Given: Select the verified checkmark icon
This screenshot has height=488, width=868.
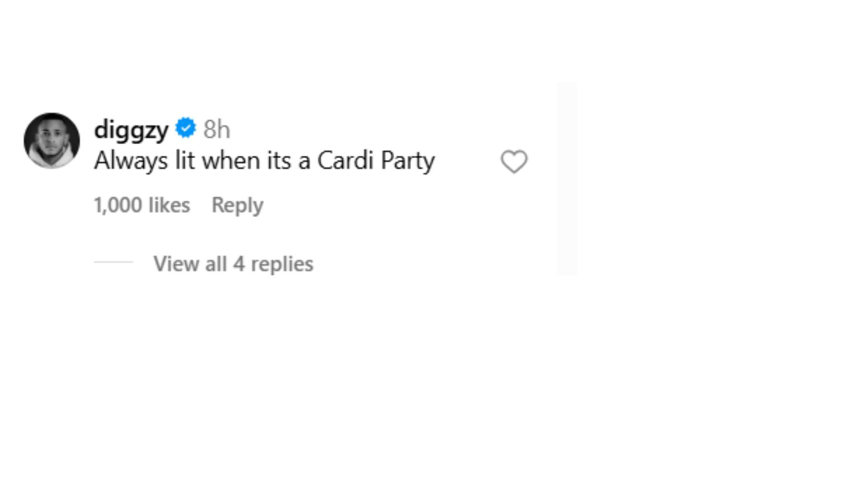Looking at the screenshot, I should tap(185, 128).
